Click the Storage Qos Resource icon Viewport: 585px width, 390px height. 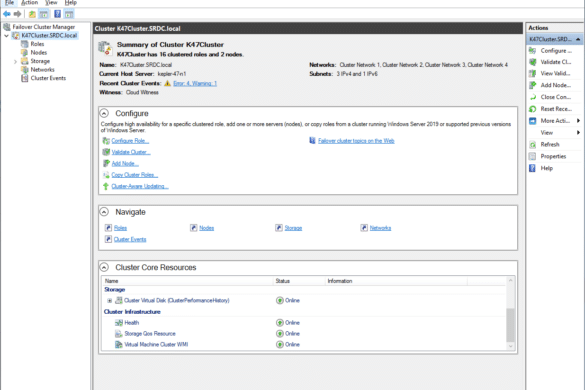(x=119, y=334)
